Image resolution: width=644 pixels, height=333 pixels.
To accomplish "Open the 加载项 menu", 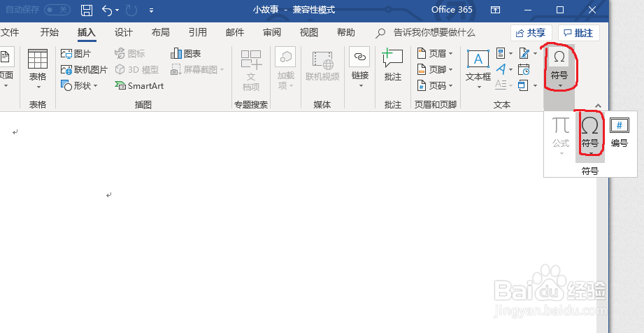I will click(x=285, y=69).
